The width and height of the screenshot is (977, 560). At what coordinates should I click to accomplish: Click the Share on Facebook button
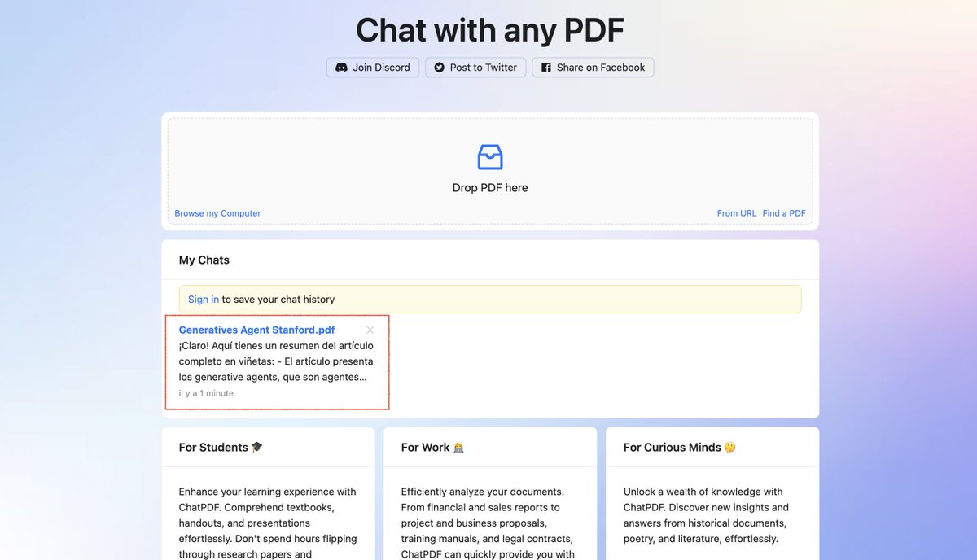tap(593, 68)
